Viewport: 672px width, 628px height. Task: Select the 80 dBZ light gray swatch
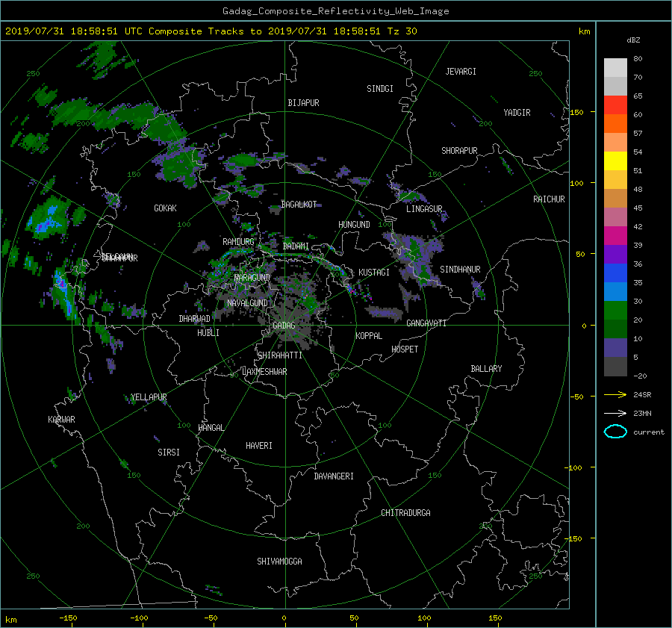(615, 67)
